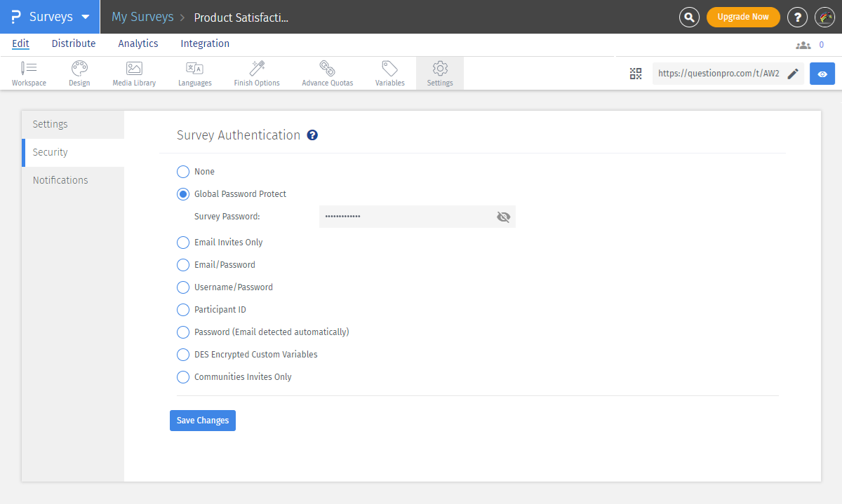Open the Languages section
Viewport: 842px width, 504px height.
[x=194, y=73]
